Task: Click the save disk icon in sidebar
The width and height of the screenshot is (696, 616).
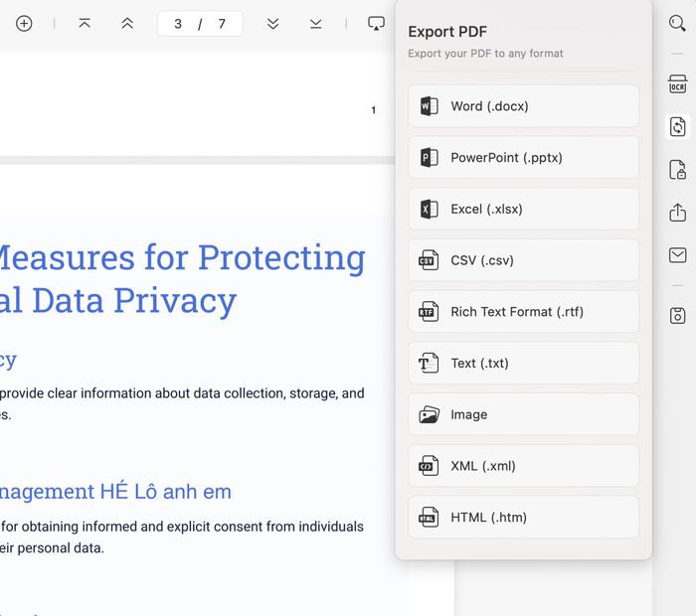Action: 677,315
